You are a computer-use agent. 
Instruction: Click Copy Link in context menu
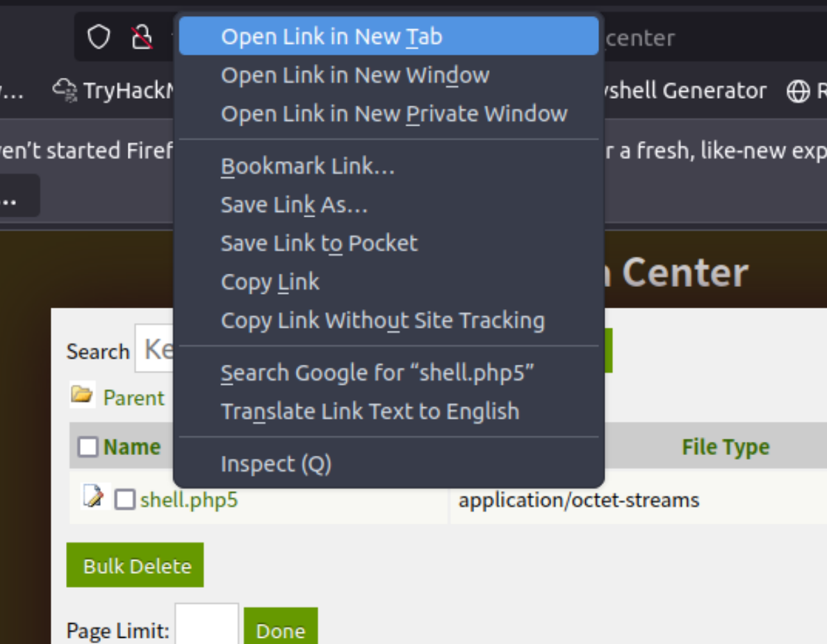(388, 281)
